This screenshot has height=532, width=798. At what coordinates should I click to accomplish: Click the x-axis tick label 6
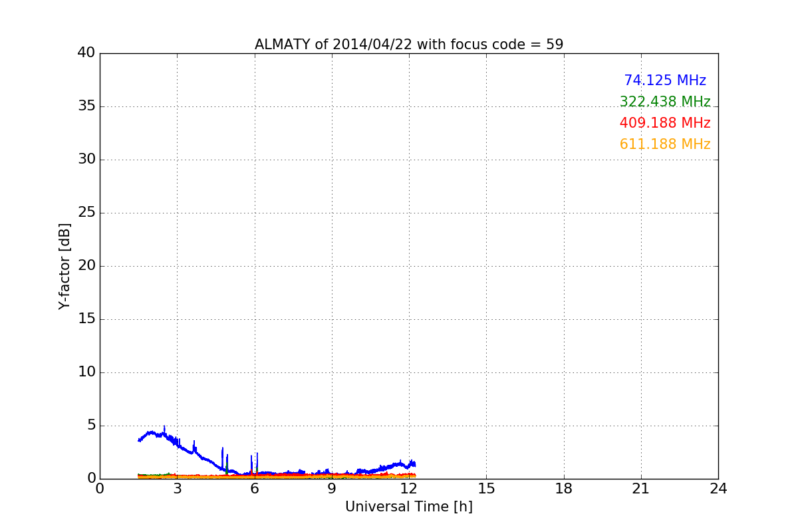click(x=255, y=489)
